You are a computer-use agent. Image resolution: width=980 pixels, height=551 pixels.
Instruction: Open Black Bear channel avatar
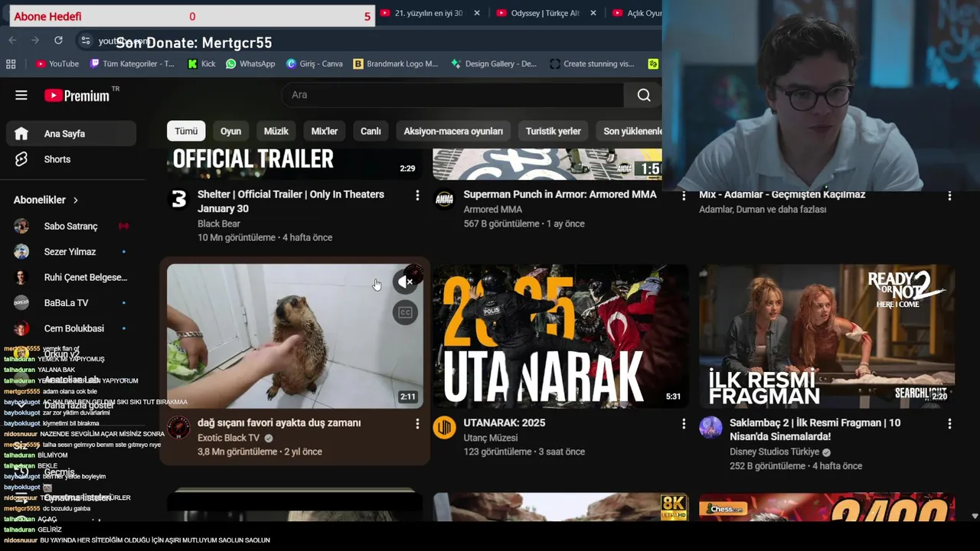tap(178, 199)
